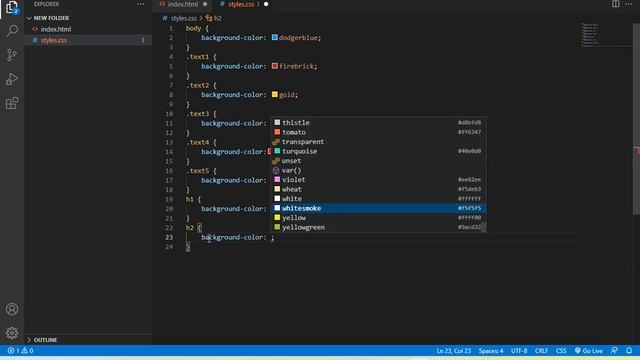Choose wheat from the suggestion list
The width and height of the screenshot is (640, 360).
(x=378, y=189)
